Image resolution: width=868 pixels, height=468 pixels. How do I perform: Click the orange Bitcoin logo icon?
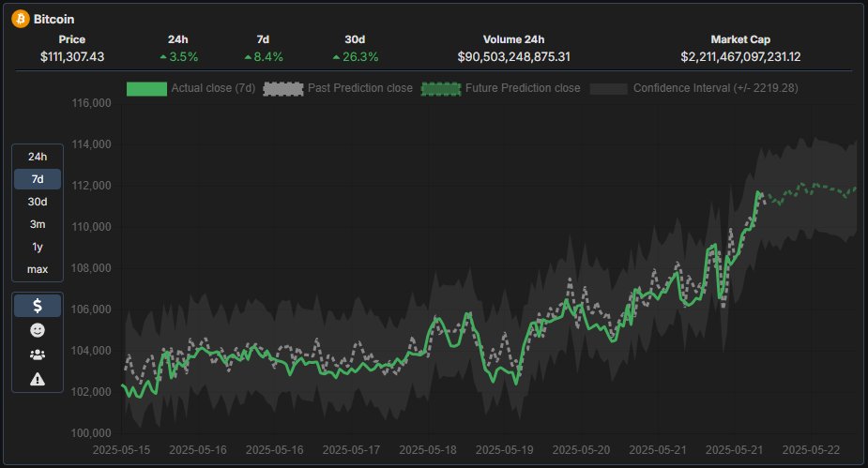tap(21, 19)
